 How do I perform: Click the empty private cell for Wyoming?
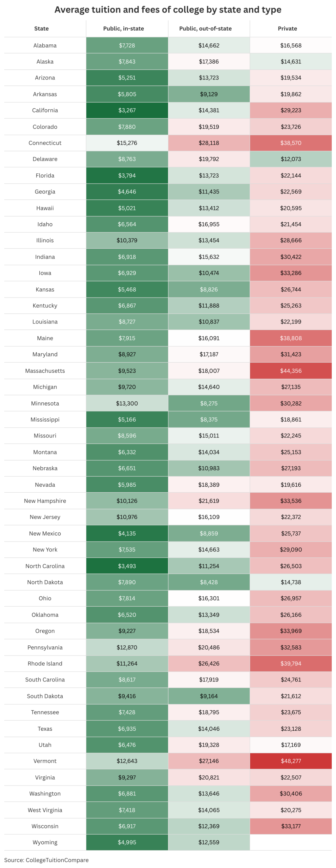coord(290,842)
